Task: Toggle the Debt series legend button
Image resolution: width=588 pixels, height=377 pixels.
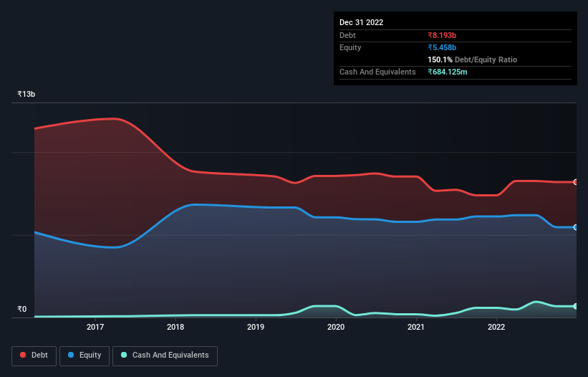Action: coord(34,355)
